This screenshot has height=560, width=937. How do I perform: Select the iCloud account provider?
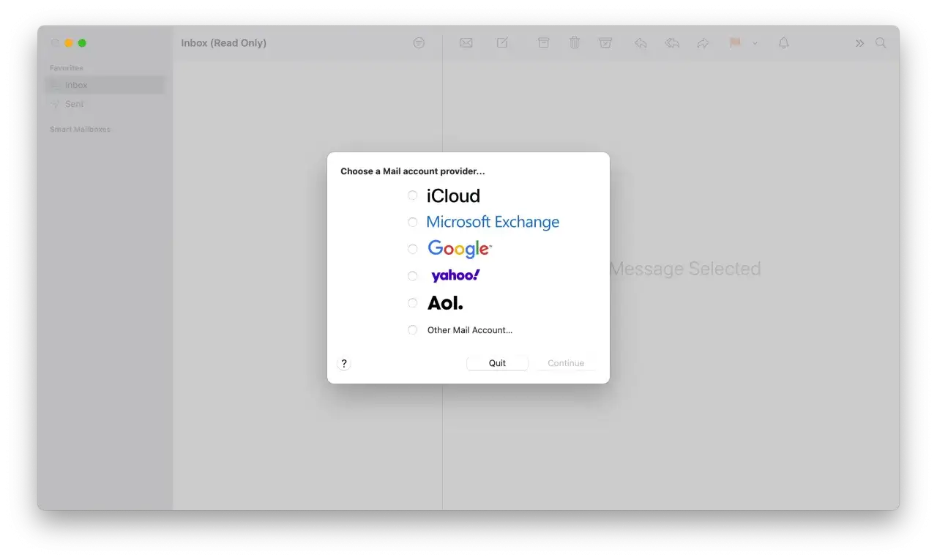(412, 195)
